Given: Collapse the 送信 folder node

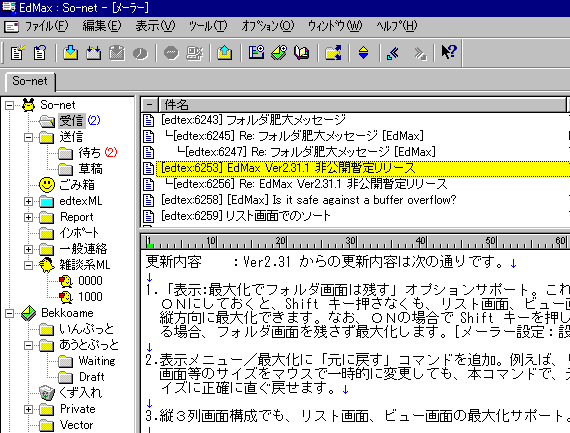Looking at the screenshot, I should pos(28,137).
